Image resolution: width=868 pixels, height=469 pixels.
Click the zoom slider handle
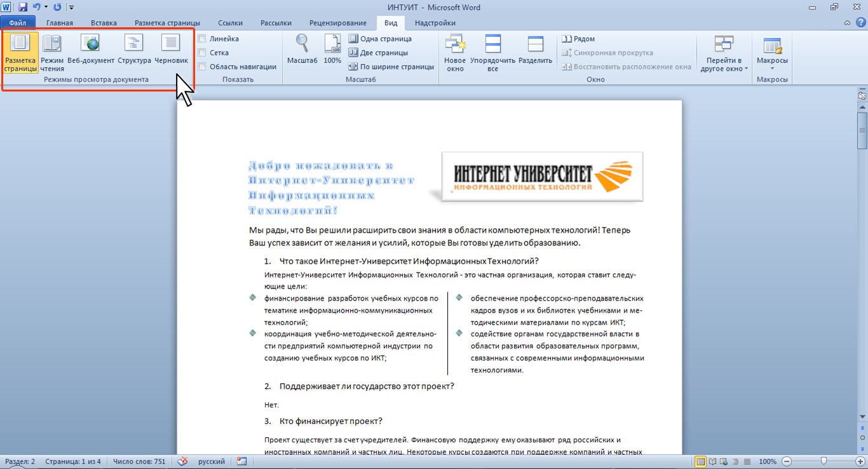[824, 461]
